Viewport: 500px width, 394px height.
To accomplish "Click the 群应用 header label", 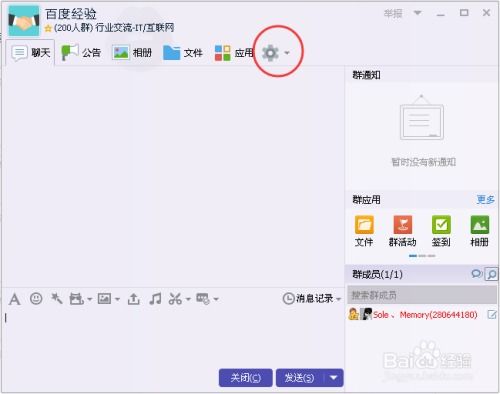I will [x=366, y=200].
